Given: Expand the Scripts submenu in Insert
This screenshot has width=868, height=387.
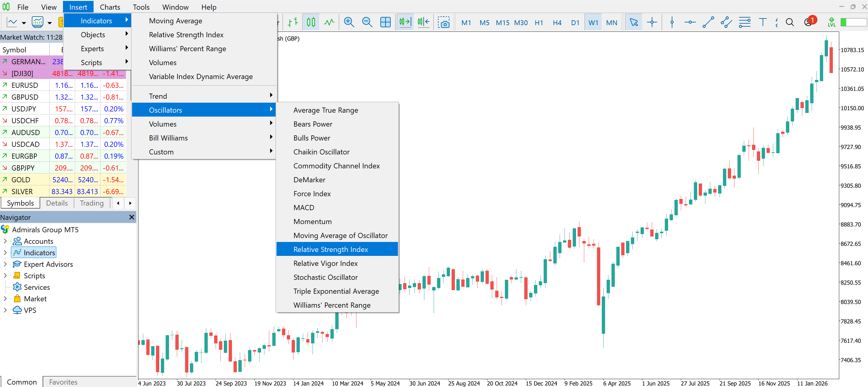Looking at the screenshot, I should click(97, 62).
